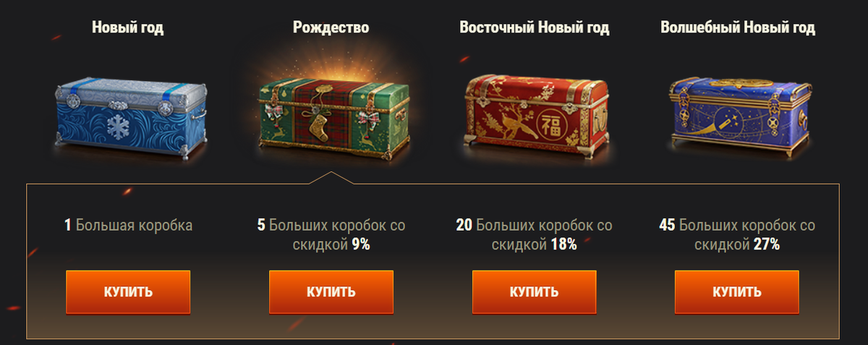
Task: Open the Восточный Новый год tab title
Action: point(535,28)
